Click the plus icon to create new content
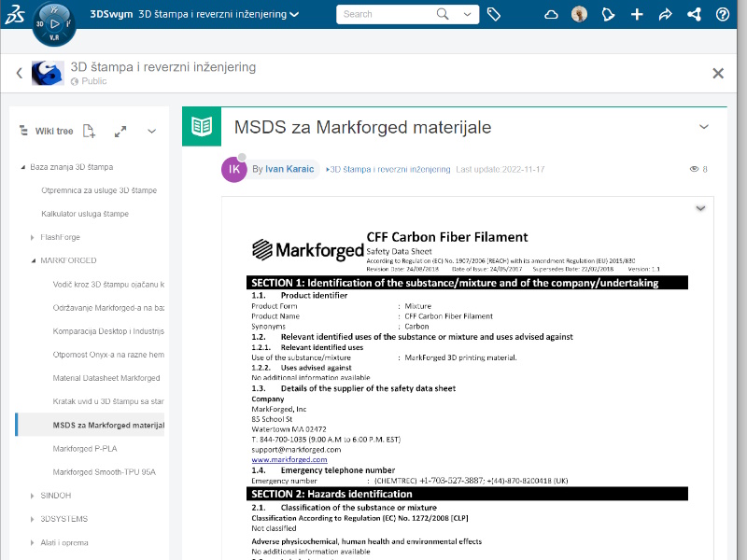The width and height of the screenshot is (747, 560). [x=635, y=14]
